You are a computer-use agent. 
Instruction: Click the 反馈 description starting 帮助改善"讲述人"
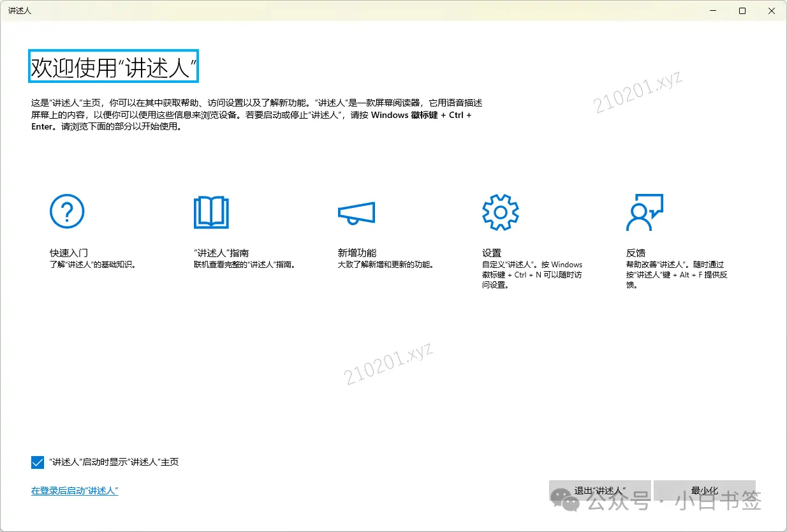[677, 275]
